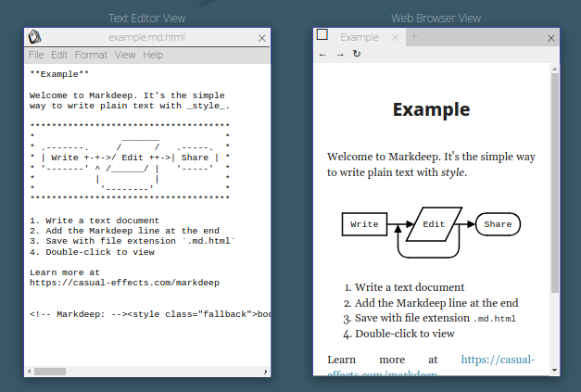The width and height of the screenshot is (581, 392).
Task: Close the example.md.html editor window
Action: [262, 38]
